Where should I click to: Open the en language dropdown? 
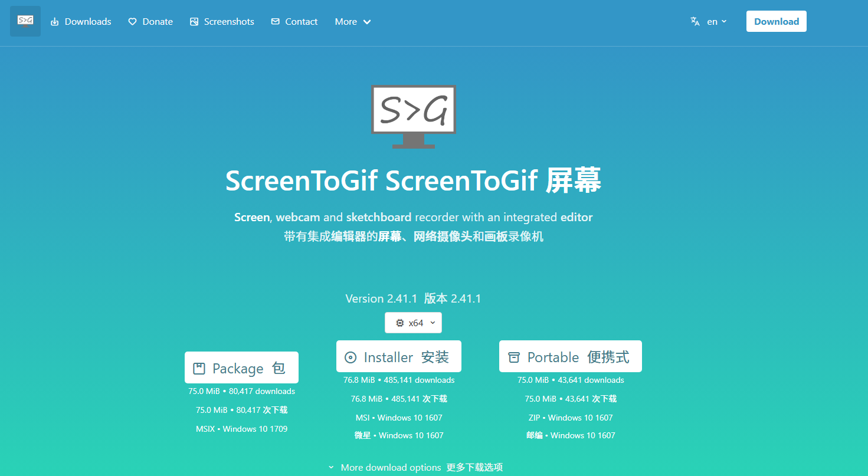coord(709,21)
